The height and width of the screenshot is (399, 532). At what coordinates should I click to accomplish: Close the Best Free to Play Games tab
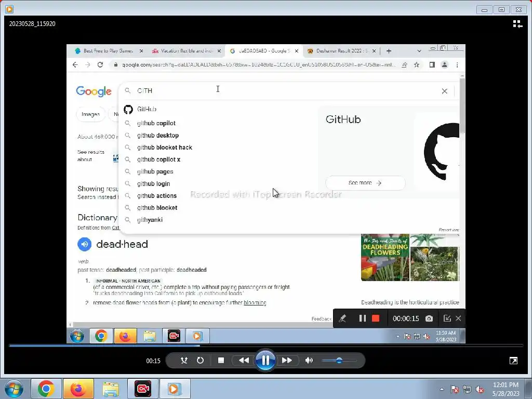(x=141, y=51)
